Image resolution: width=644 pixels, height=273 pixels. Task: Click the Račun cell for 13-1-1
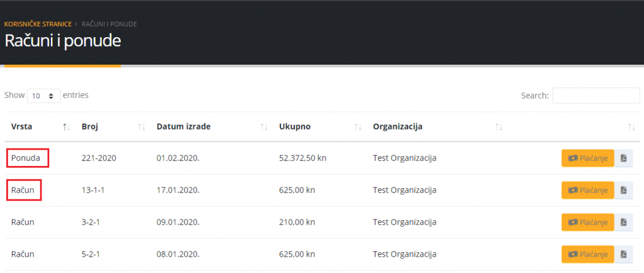tap(23, 190)
